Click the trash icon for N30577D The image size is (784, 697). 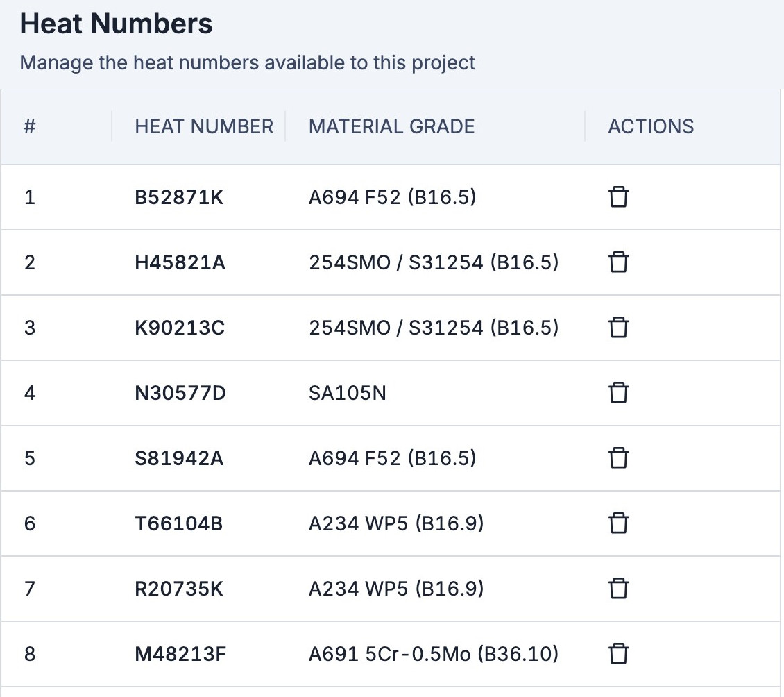click(x=618, y=393)
